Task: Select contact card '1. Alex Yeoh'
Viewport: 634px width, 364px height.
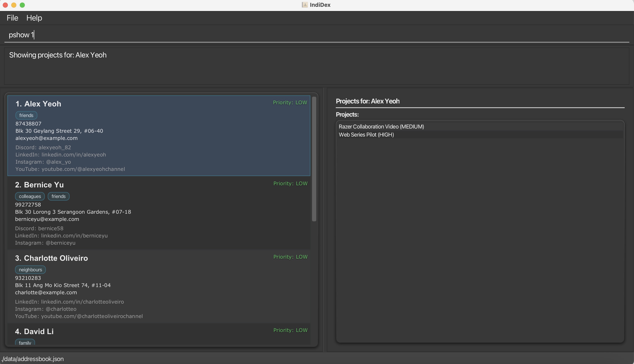Action: (159, 135)
